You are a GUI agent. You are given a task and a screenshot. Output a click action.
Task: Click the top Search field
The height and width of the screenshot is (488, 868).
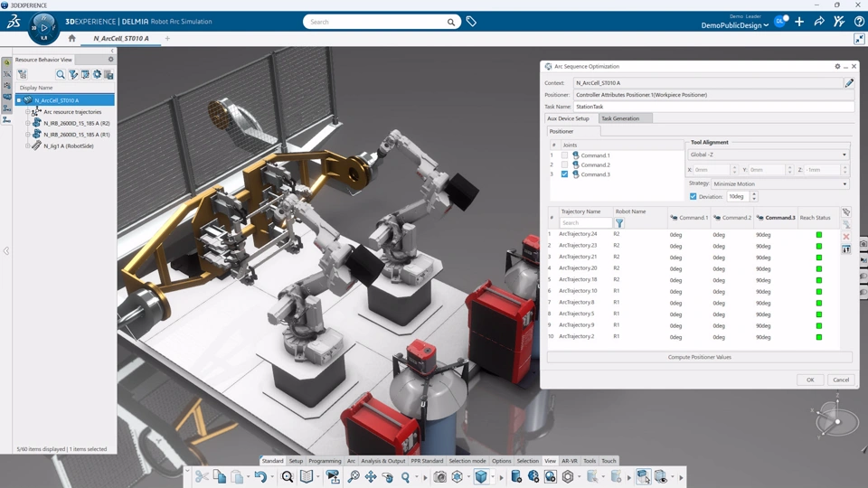click(x=377, y=22)
